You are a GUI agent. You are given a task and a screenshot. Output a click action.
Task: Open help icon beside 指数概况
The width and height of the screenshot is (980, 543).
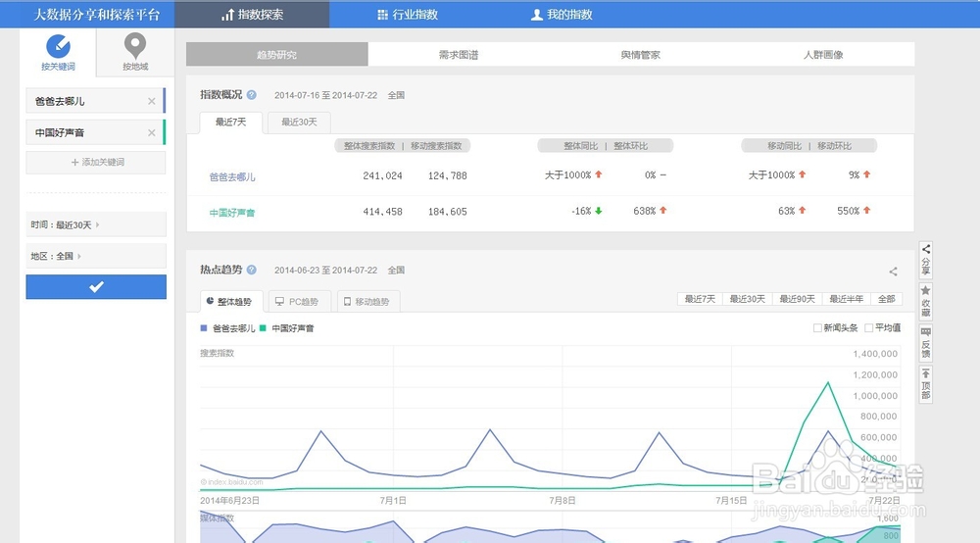click(x=251, y=95)
